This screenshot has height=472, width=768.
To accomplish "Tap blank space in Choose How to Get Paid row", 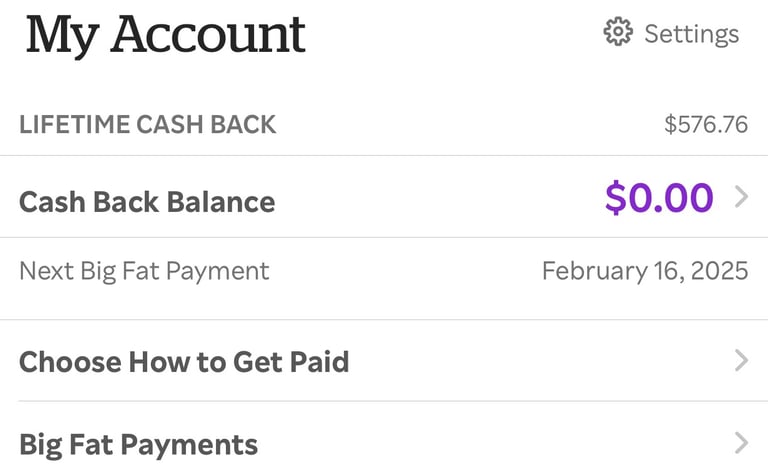I will coord(540,361).
